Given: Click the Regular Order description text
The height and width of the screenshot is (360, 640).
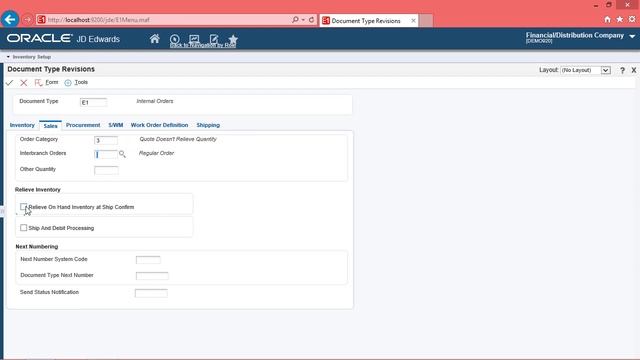Looking at the screenshot, I should 156,153.
